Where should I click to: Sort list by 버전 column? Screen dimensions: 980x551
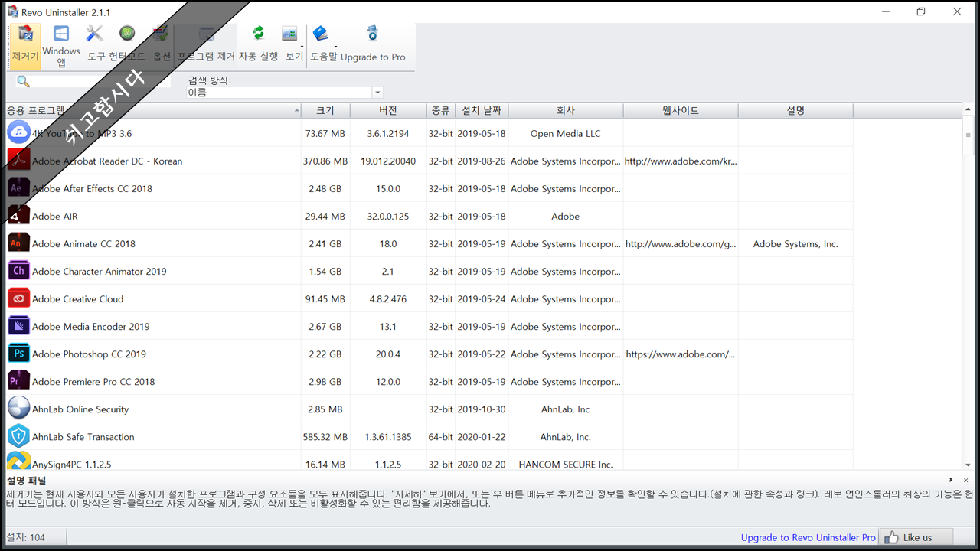coord(388,110)
